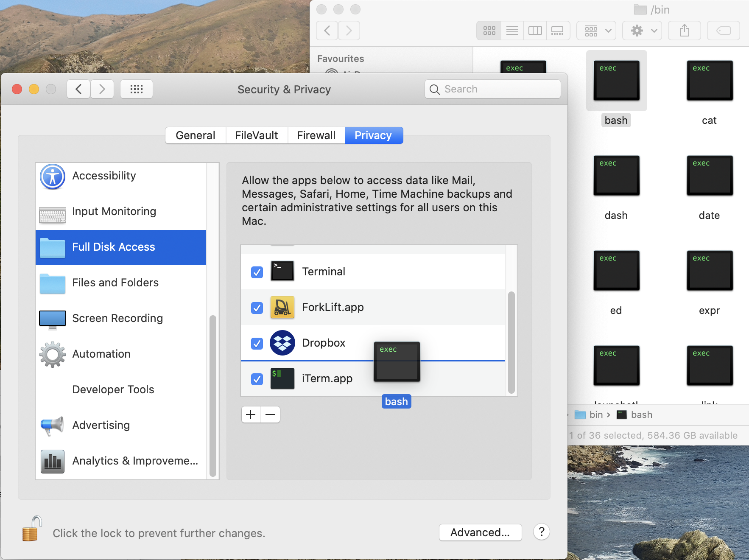Switch Finder to icon view
Screen dimensions: 749x560
[489, 31]
